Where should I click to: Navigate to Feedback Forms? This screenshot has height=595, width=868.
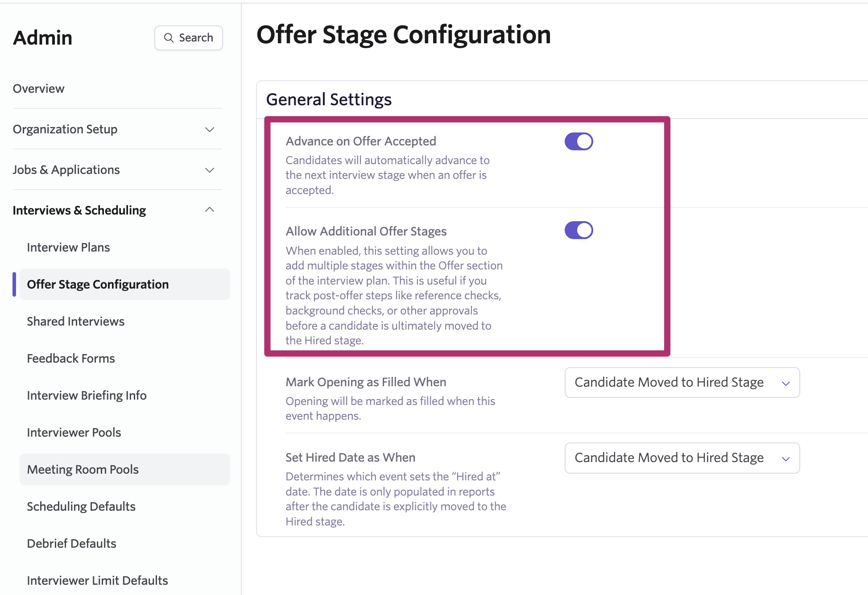70,358
